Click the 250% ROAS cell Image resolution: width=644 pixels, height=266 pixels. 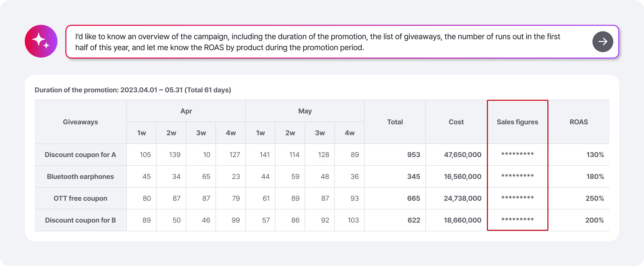click(594, 198)
